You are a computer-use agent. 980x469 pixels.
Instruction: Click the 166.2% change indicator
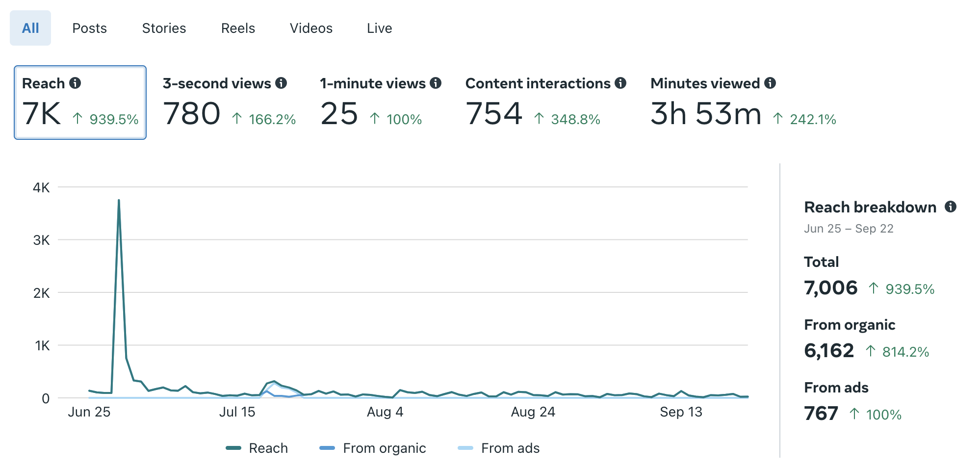coord(264,119)
